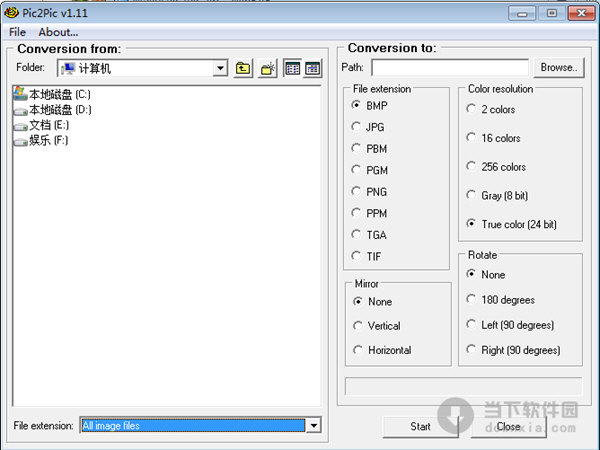Viewport: 600px width, 450px height.
Task: Expand the source File extension dropdown arrow
Action: tap(313, 425)
